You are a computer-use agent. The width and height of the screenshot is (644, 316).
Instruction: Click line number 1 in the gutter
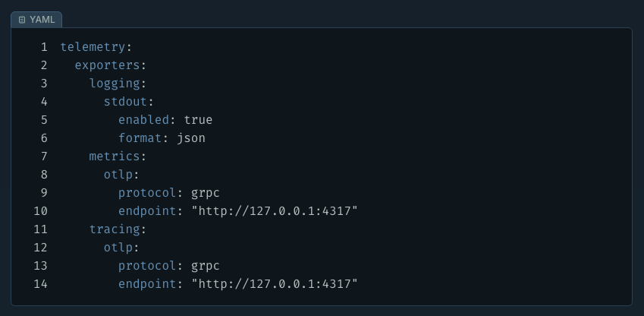click(44, 47)
